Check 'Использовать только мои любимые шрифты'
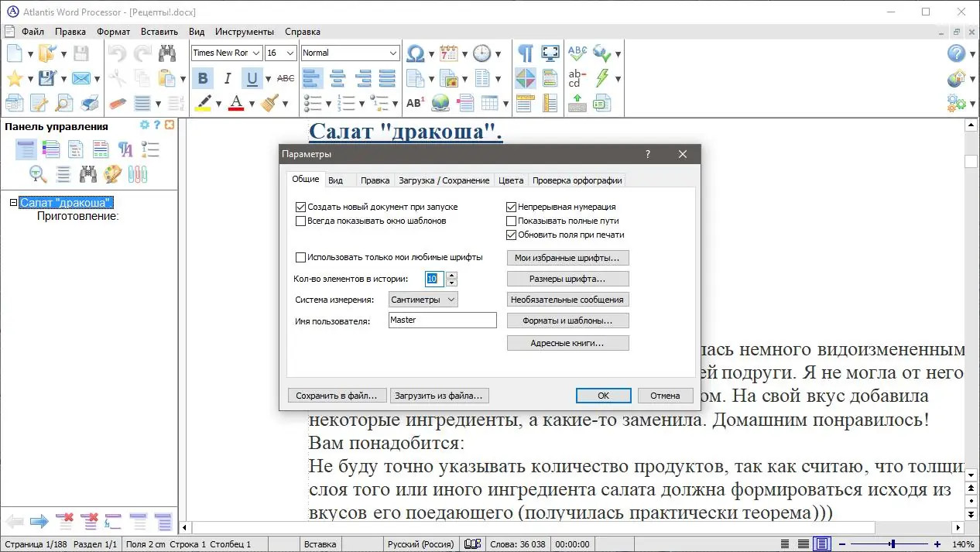 pyautogui.click(x=301, y=257)
